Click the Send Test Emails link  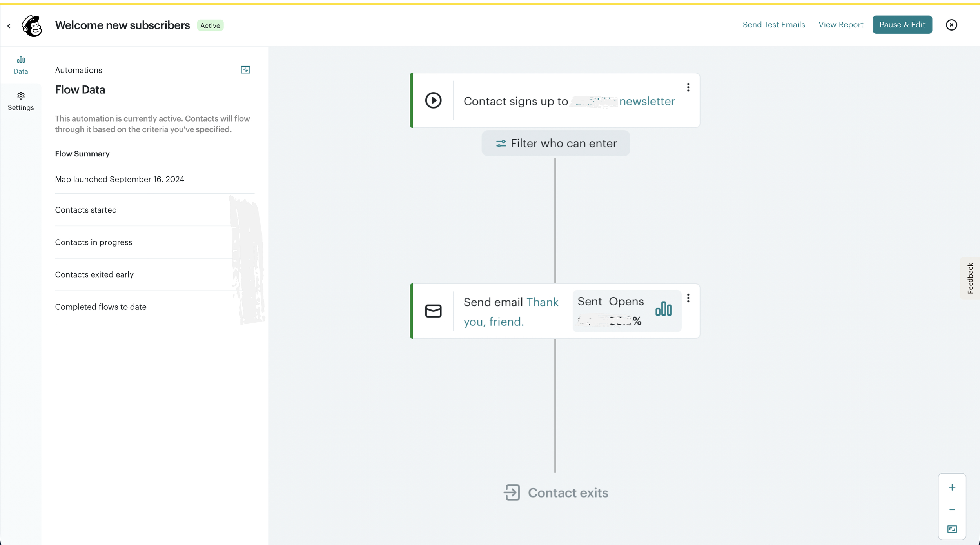coord(773,25)
